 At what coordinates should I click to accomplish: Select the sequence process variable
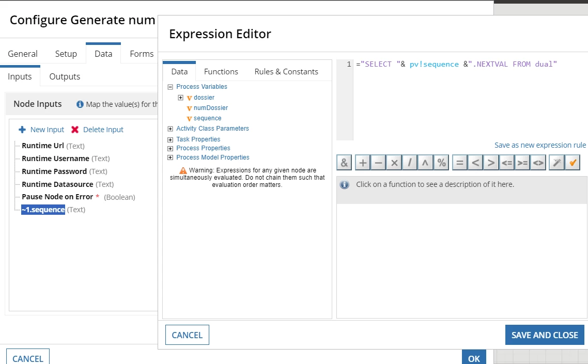(x=207, y=118)
